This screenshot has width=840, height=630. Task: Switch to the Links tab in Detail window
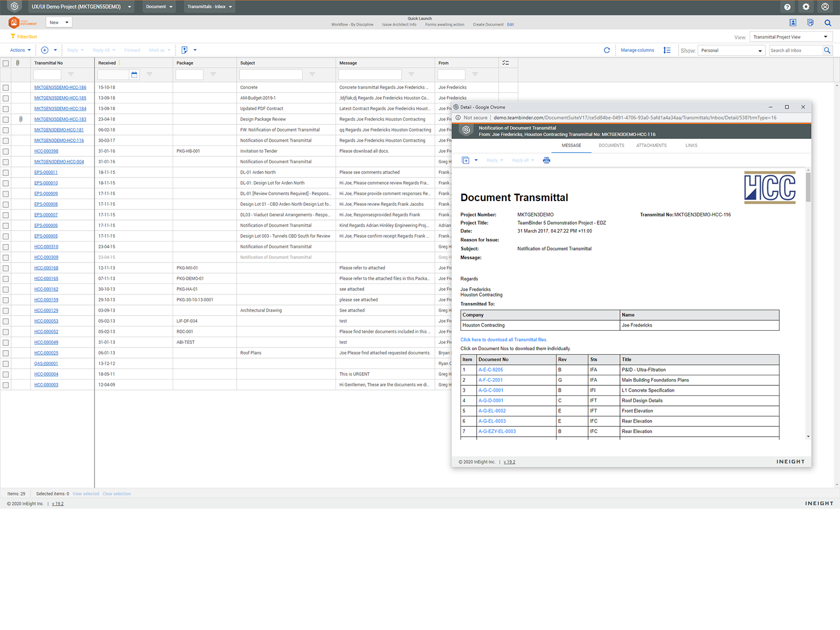[691, 145]
